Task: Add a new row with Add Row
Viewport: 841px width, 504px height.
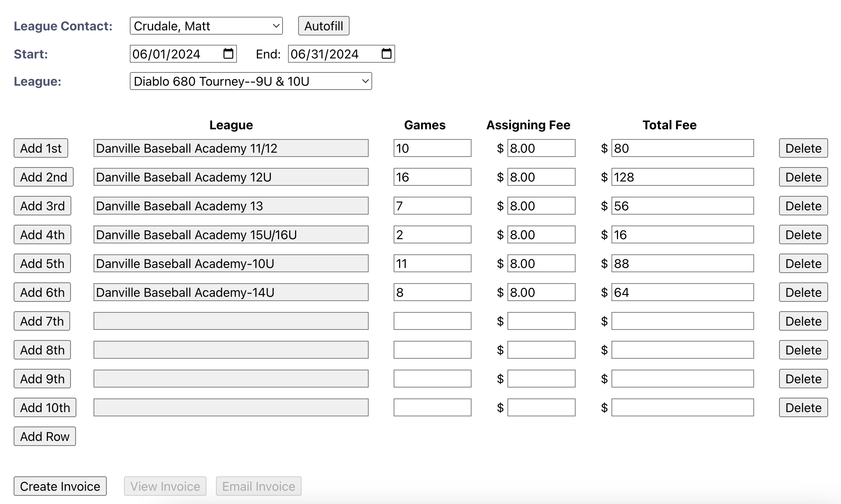Action: [45, 436]
